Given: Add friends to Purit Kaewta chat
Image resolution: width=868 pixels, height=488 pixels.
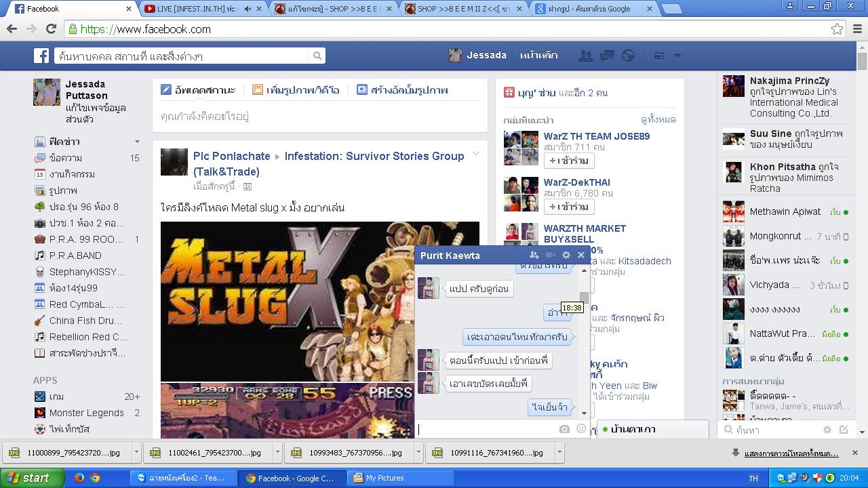Looking at the screenshot, I should point(534,255).
